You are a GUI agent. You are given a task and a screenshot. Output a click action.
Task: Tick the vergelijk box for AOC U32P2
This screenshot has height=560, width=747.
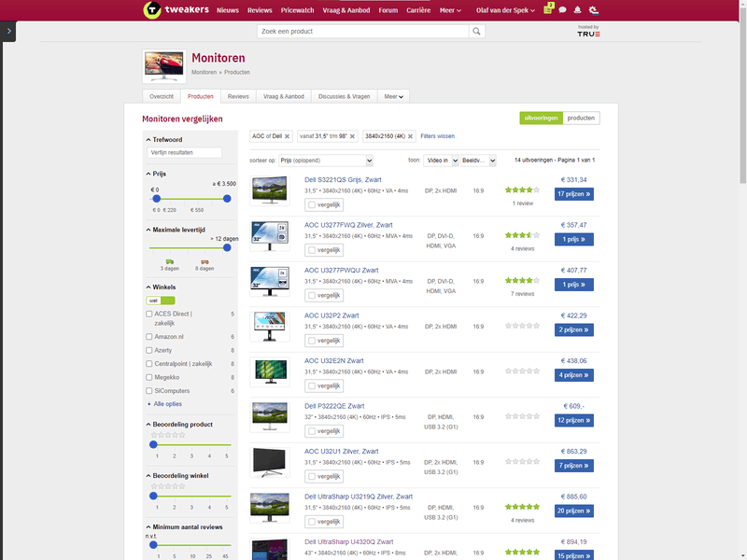[312, 341]
